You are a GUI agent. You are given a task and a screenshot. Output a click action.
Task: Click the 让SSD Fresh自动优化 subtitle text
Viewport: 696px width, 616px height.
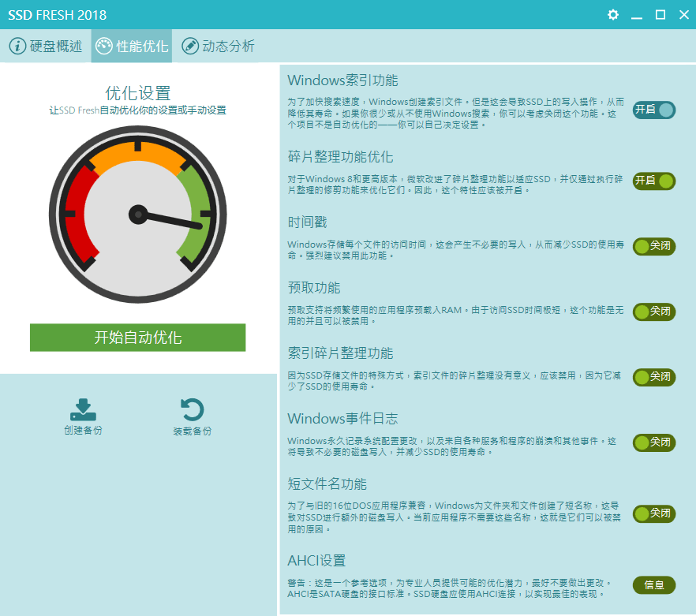pos(137,110)
